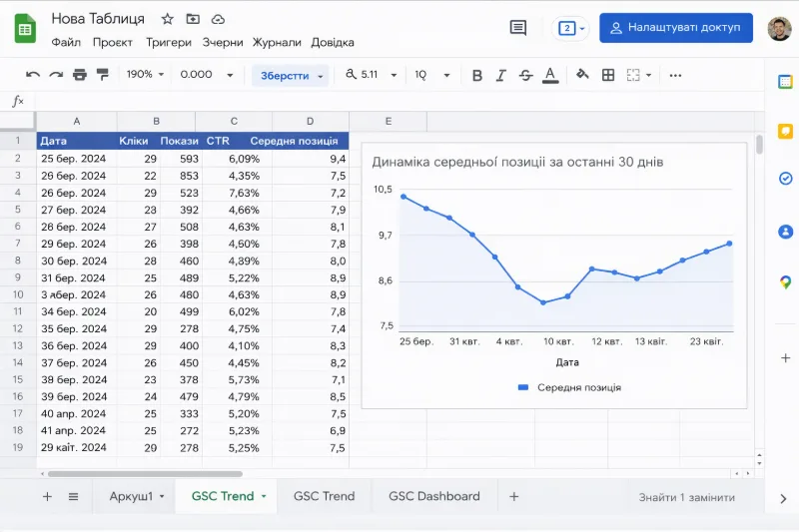Screen dimensions: 799x532
Task: Add a new sheet with plus button
Action: 47,496
